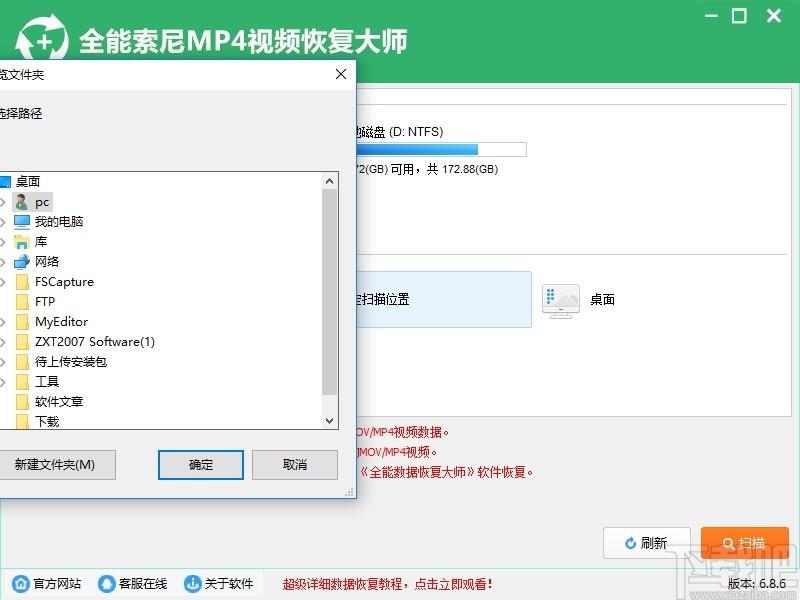Click the 关于软件 info icon
The height and width of the screenshot is (600, 800).
tap(192, 583)
